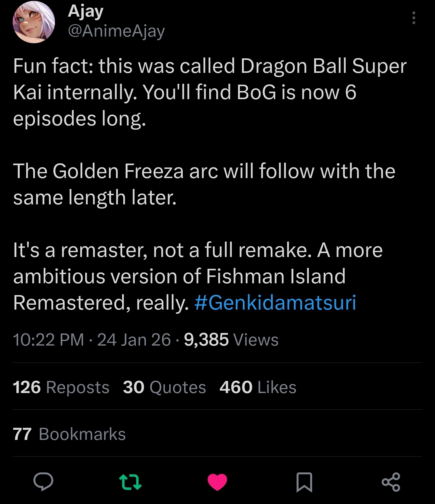View the list of 126 Reposts

(61, 387)
